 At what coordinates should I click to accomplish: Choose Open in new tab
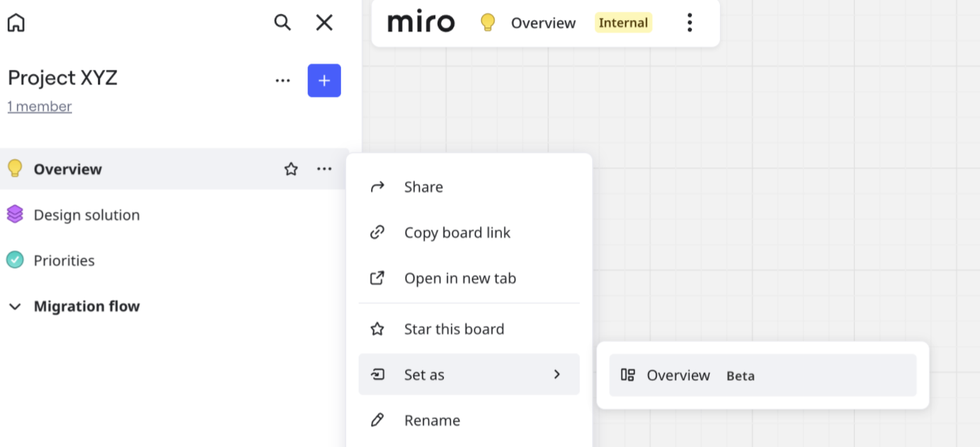pyautogui.click(x=460, y=278)
